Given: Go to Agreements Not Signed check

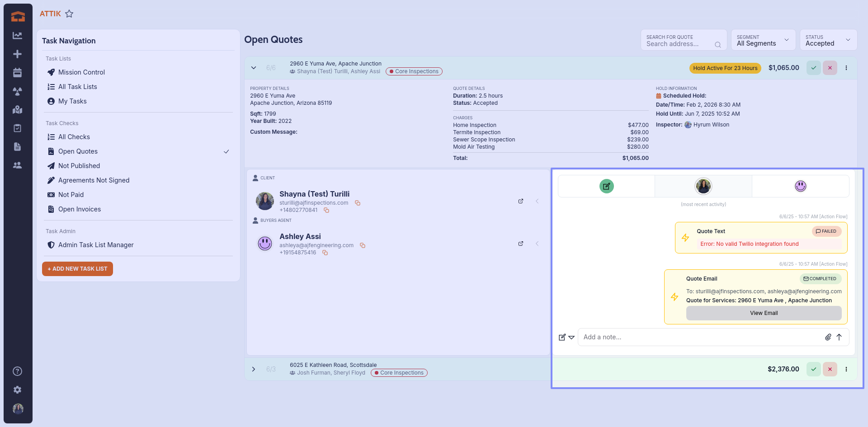Looking at the screenshot, I should [x=94, y=180].
